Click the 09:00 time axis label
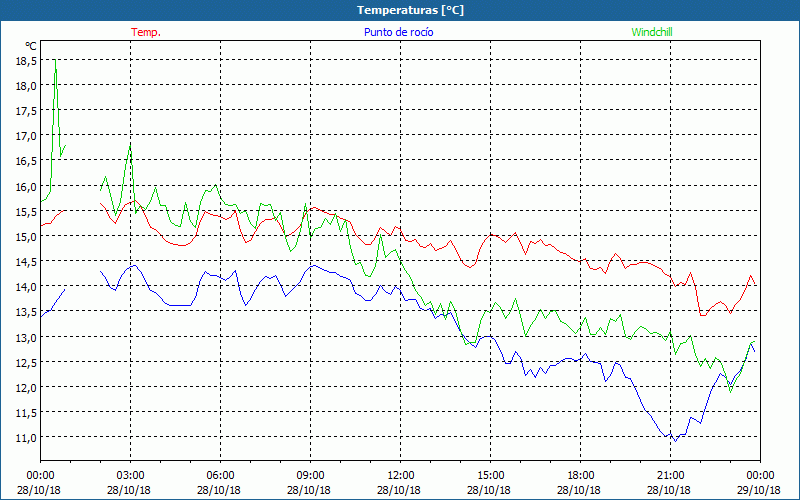The width and height of the screenshot is (800, 500). click(310, 476)
